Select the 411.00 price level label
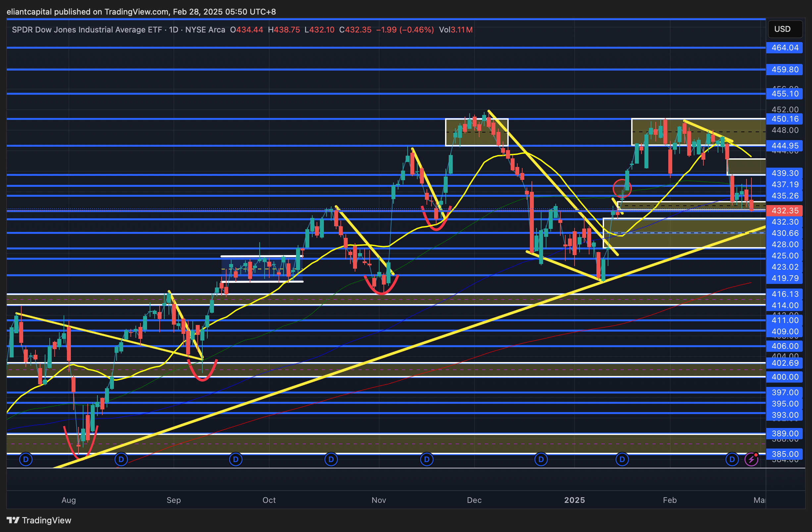812x532 pixels. click(x=784, y=320)
